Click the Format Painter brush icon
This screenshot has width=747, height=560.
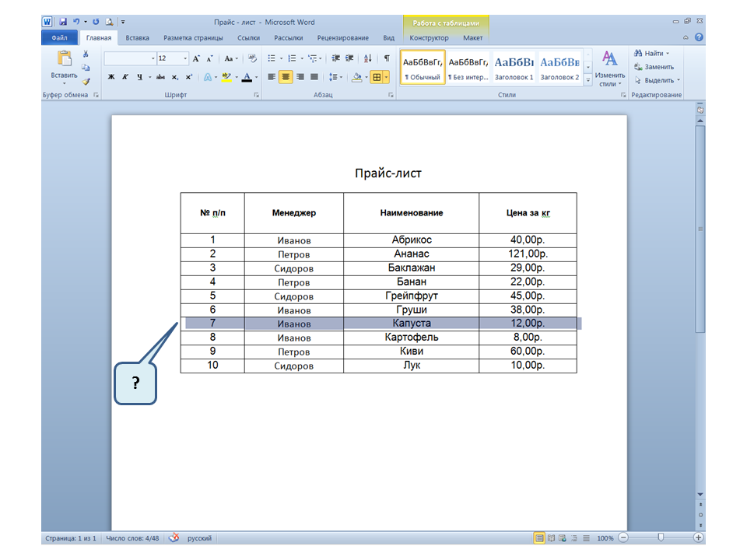click(x=86, y=80)
